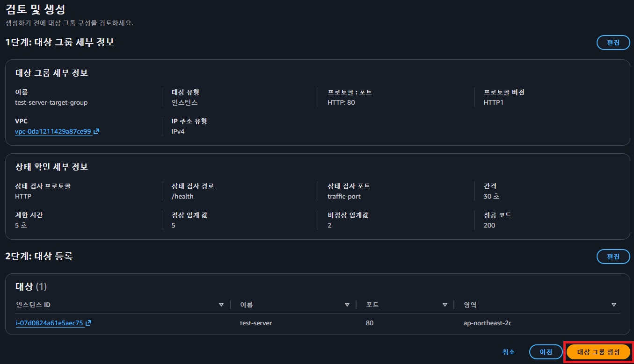Select the 5 초 timeout value
This screenshot has height=364, width=634.
pyautogui.click(x=21, y=225)
